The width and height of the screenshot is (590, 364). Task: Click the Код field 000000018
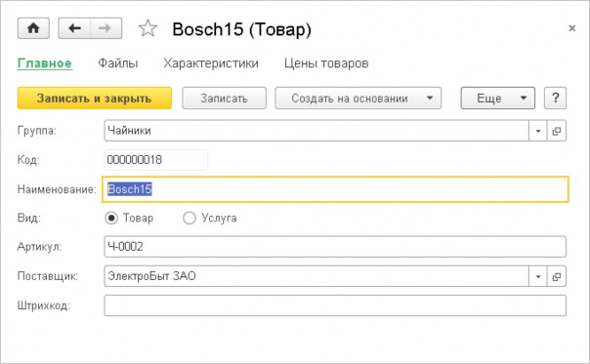click(155, 160)
